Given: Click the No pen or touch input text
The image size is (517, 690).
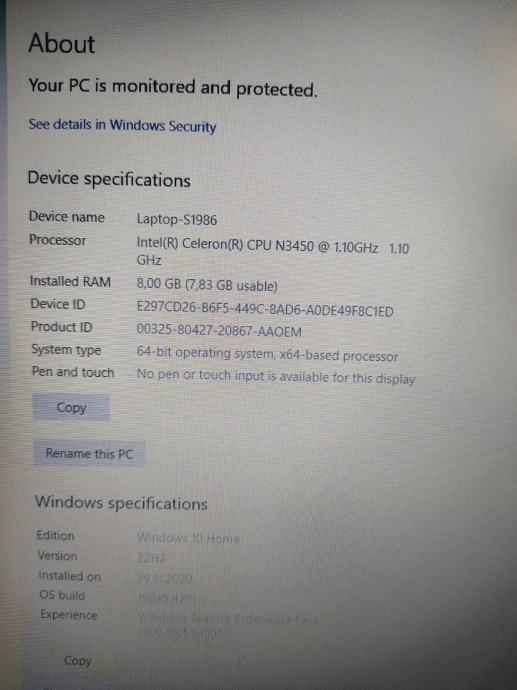Looking at the screenshot, I should pos(276,377).
